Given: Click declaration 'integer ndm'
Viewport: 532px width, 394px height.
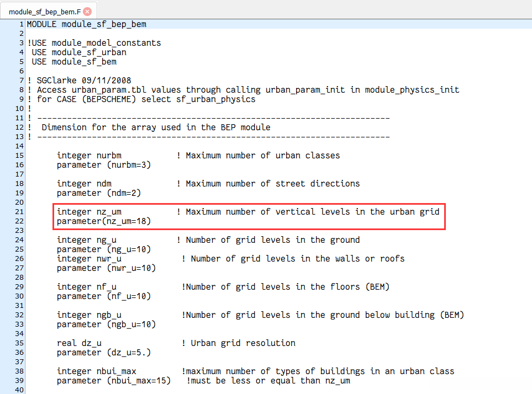Looking at the screenshot, I should [x=84, y=184].
